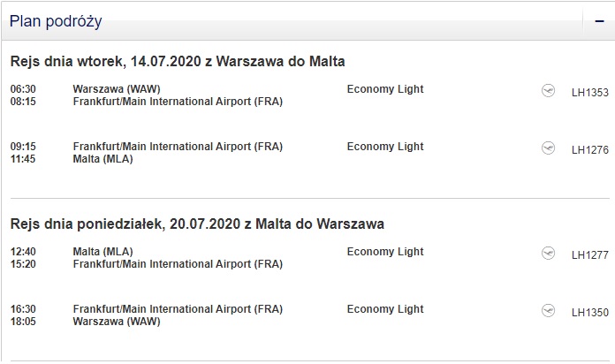Select flight number LH1276
Viewport: 615px width, 364px height.
[590, 150]
